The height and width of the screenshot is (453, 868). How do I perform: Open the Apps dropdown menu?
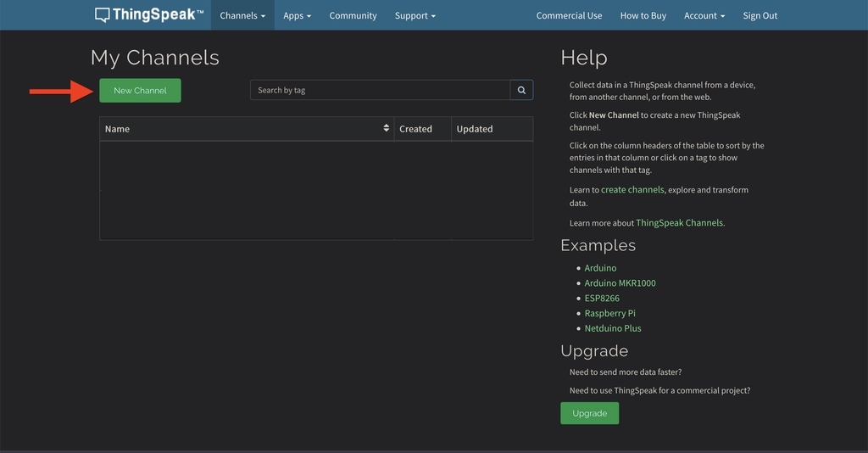pyautogui.click(x=298, y=15)
